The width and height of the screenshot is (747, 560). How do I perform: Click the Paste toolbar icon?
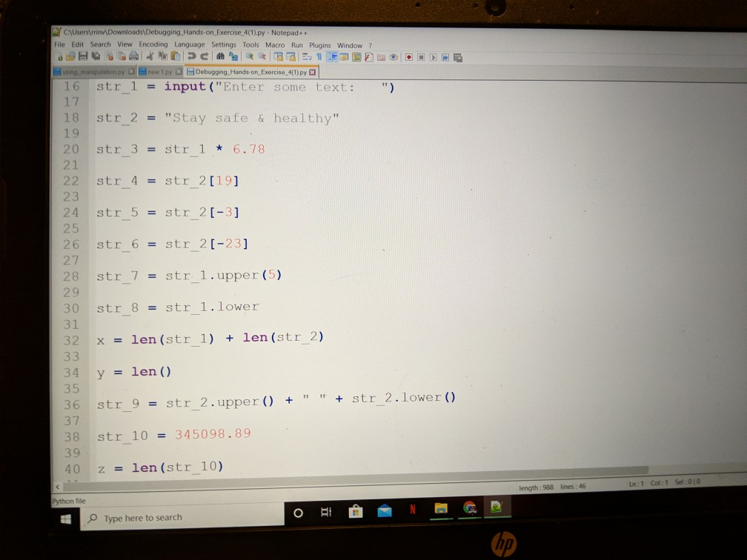[175, 59]
